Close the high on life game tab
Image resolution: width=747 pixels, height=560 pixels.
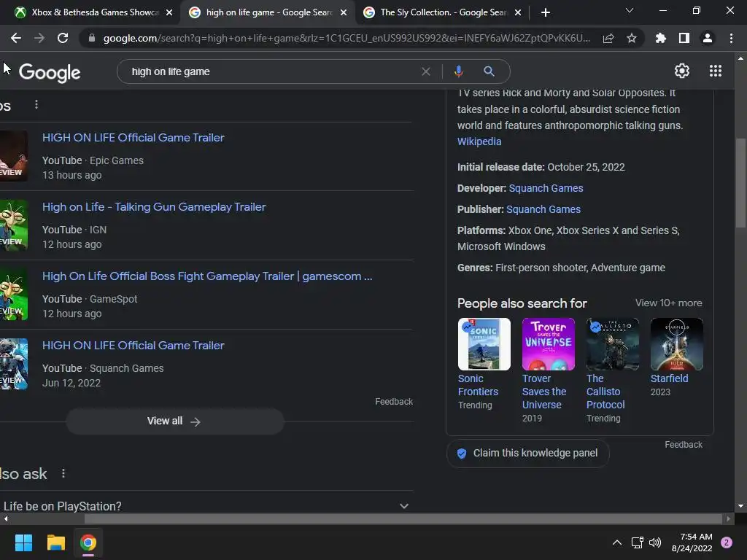(x=344, y=12)
